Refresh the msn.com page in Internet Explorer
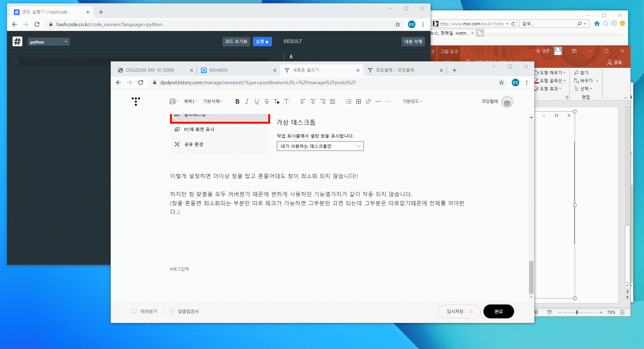This screenshot has width=644, height=349. (x=513, y=24)
